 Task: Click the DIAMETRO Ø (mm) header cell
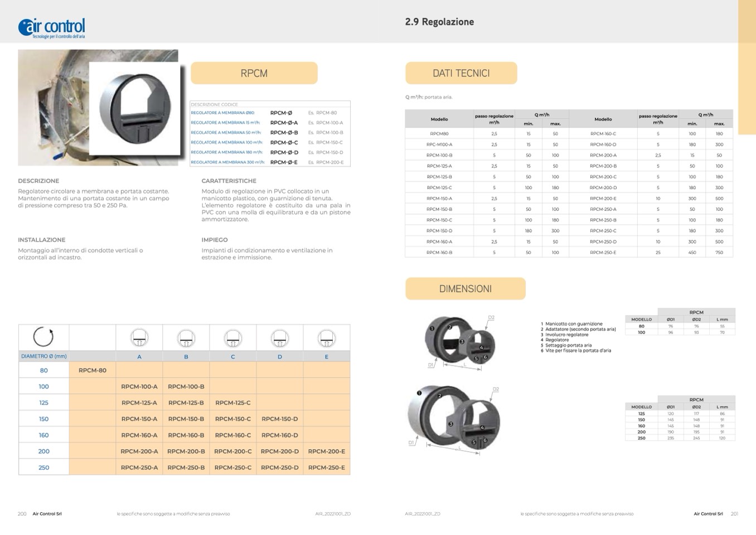click(x=43, y=356)
